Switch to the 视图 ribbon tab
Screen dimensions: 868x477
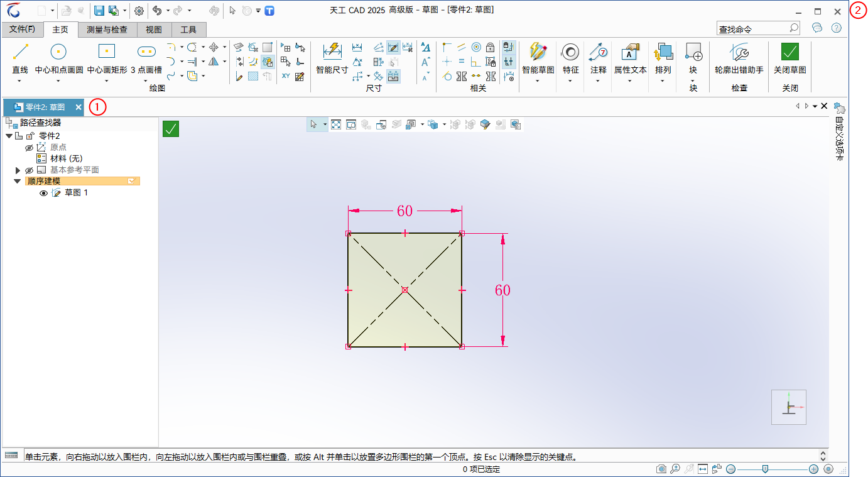pos(154,30)
